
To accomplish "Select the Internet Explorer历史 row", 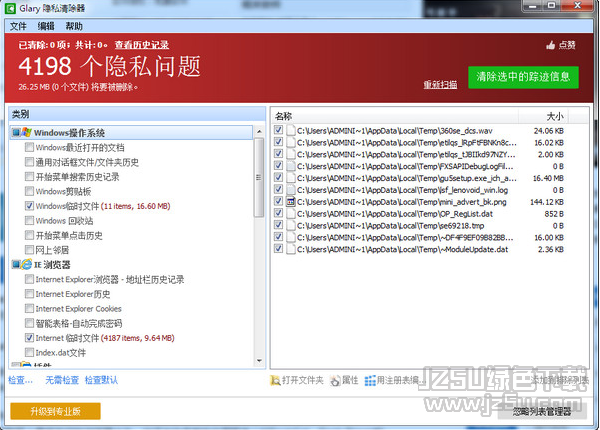I will click(x=73, y=294).
